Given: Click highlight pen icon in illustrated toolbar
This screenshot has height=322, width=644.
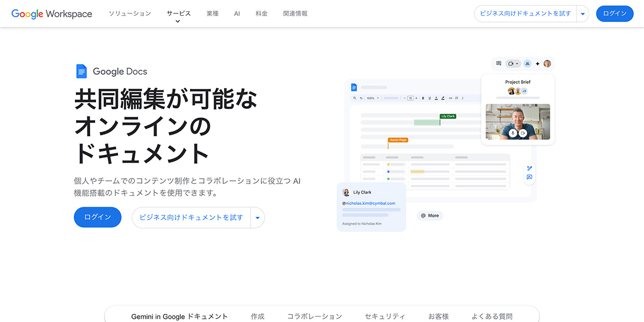Looking at the screenshot, I should [443, 98].
